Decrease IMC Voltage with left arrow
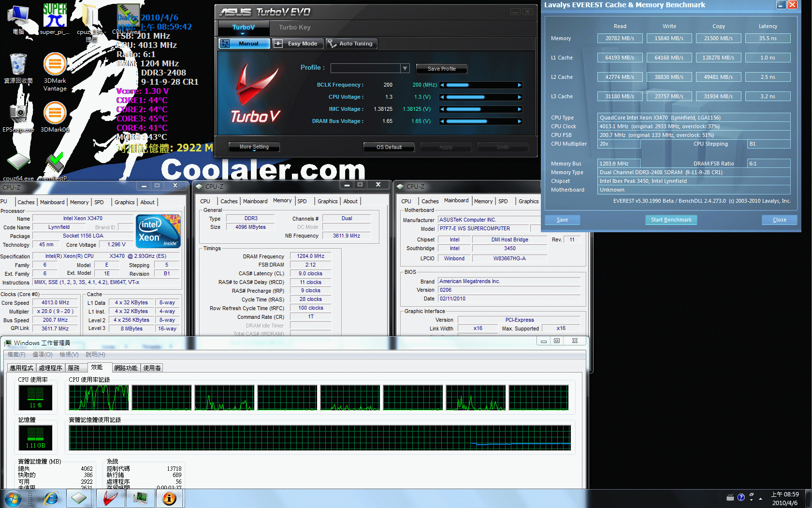This screenshot has width=812, height=508. (x=442, y=109)
